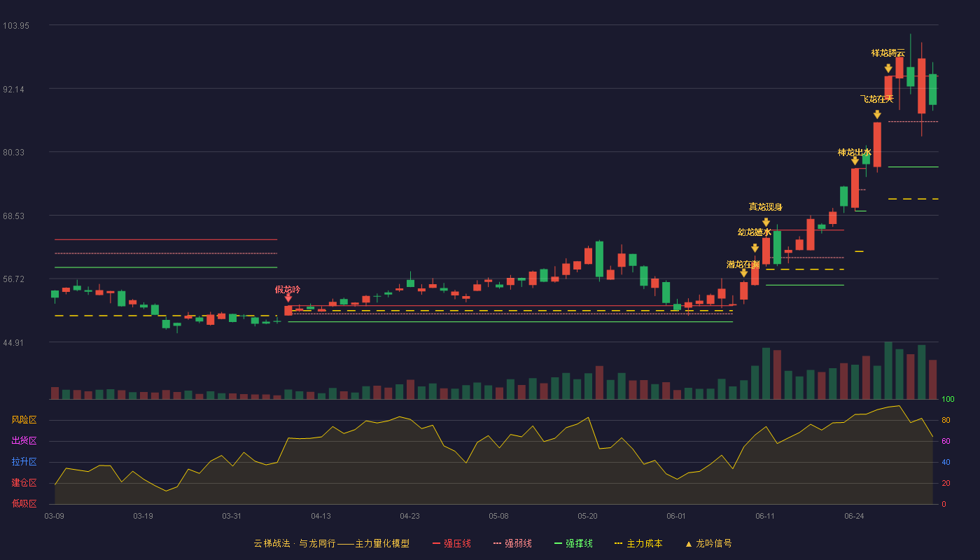Click the 60 indicator scale value
The image size is (980, 560).
pos(946,442)
